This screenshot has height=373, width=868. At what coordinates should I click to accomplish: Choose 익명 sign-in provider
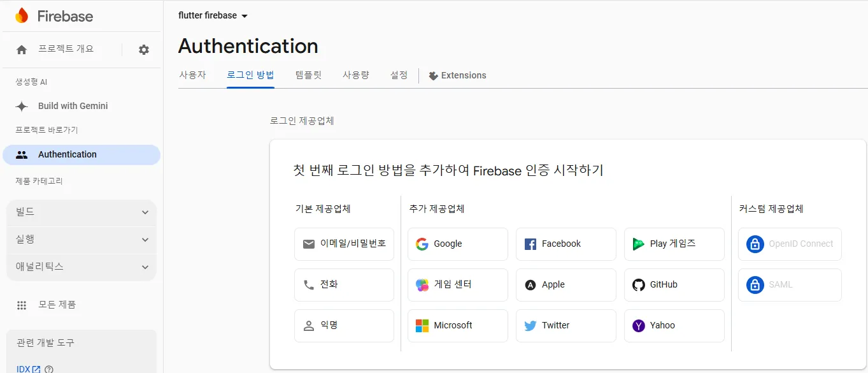click(x=344, y=326)
